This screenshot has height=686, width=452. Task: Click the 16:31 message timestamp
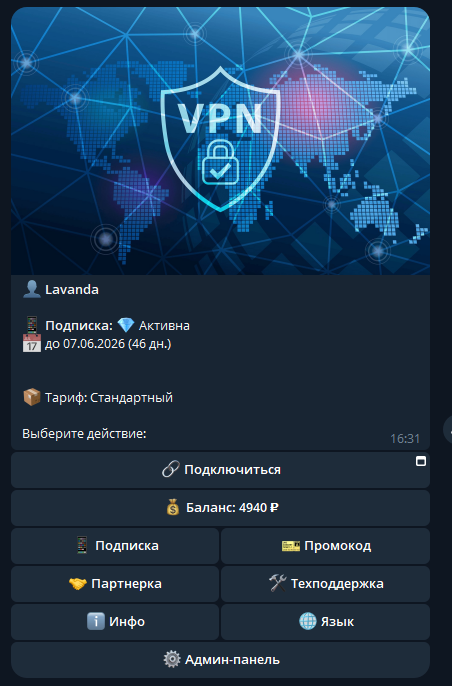point(405,438)
